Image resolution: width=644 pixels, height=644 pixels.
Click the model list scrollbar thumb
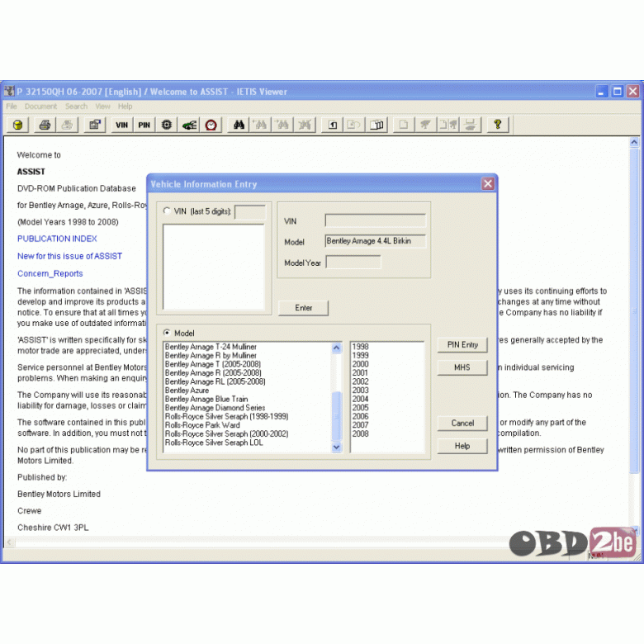(336, 415)
